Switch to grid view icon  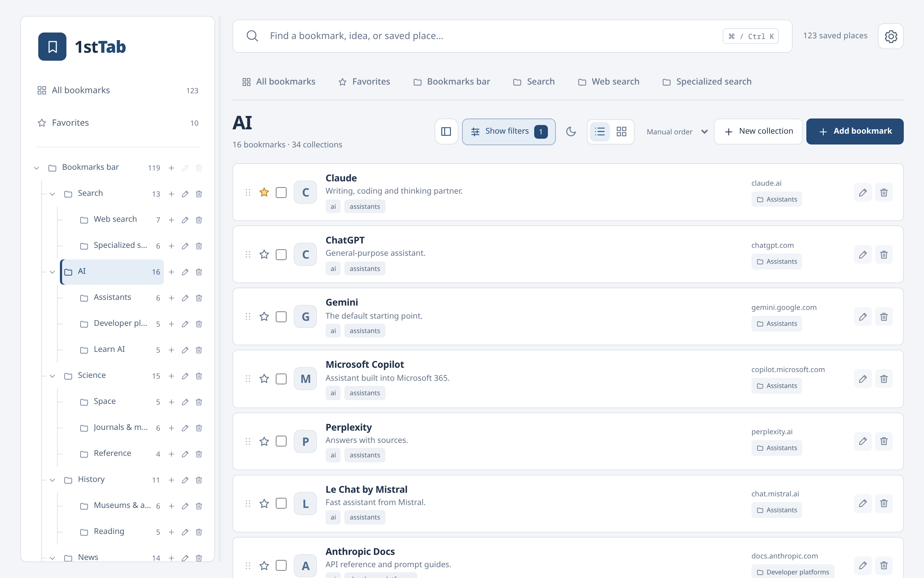tap(621, 131)
